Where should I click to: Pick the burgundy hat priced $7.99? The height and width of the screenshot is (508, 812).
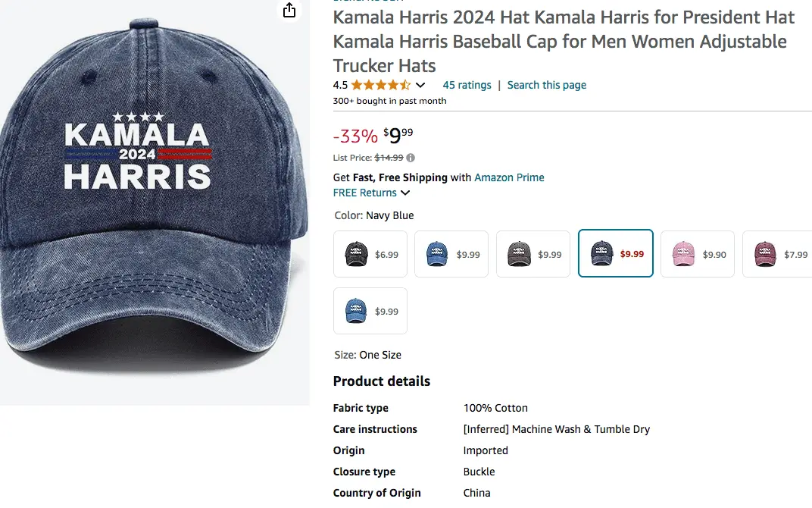pyautogui.click(x=777, y=254)
